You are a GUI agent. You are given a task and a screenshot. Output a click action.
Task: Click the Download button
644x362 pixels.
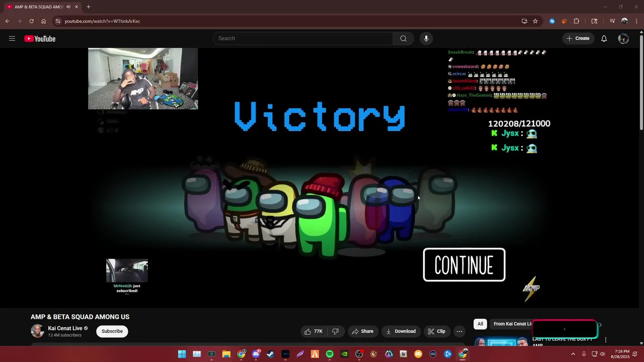coord(400,331)
